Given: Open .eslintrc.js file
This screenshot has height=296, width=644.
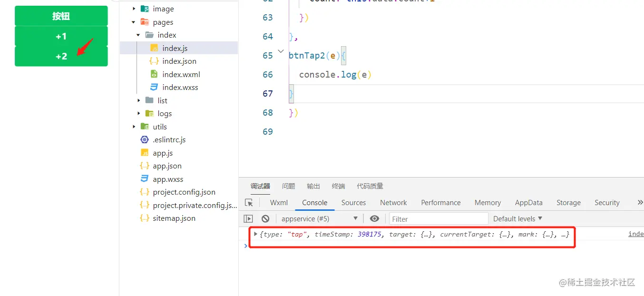Looking at the screenshot, I should click(x=169, y=139).
